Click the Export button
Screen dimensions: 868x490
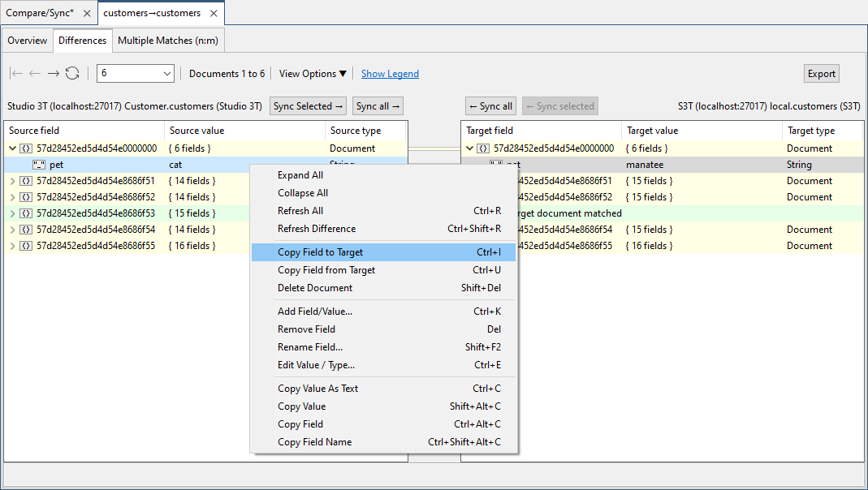coord(822,74)
